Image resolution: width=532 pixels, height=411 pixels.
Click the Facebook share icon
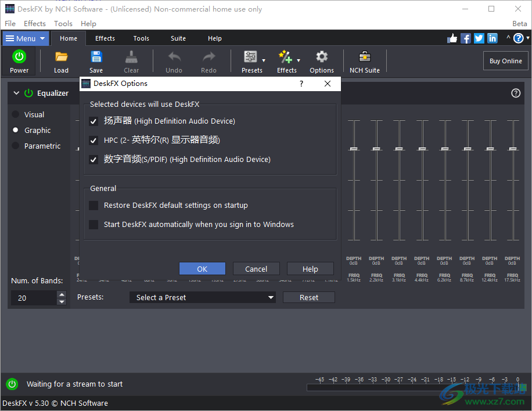[x=465, y=38]
